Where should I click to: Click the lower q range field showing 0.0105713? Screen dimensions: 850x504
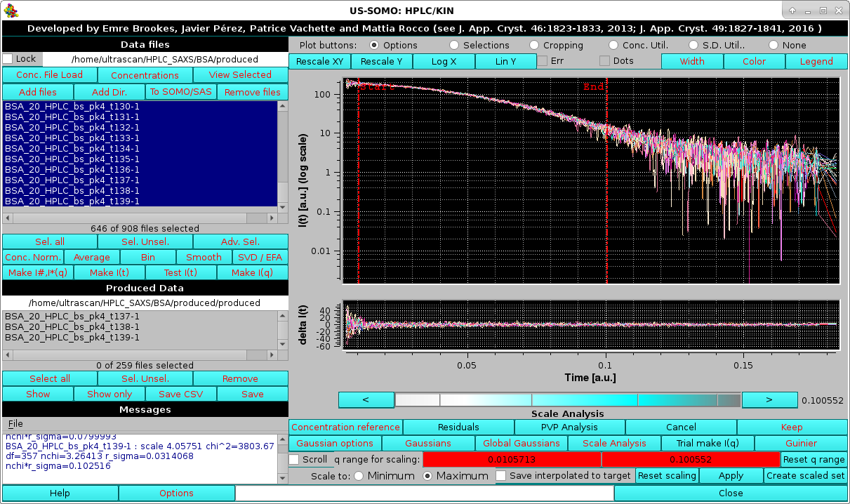pos(513,459)
